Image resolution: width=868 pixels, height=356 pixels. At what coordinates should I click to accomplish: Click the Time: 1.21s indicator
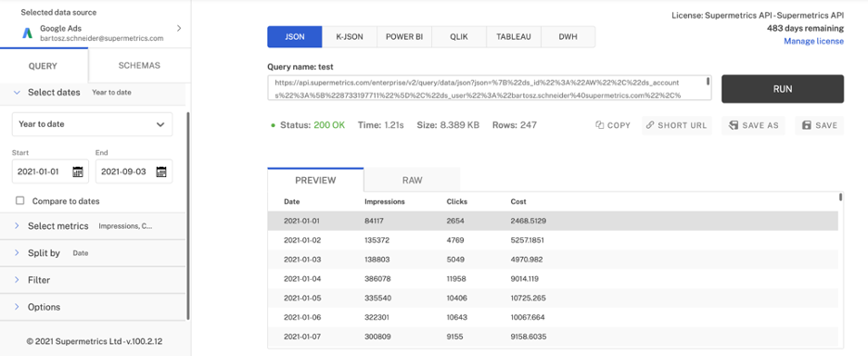(x=381, y=125)
